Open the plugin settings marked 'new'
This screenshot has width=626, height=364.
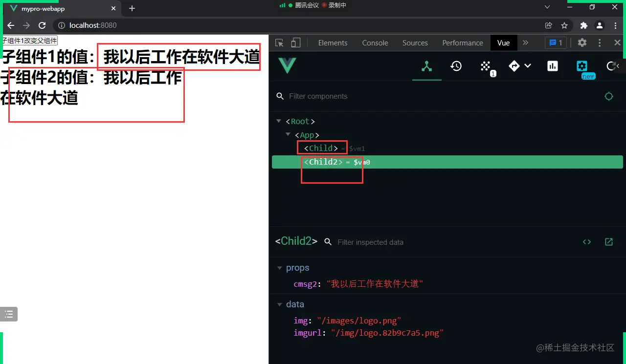click(x=582, y=66)
